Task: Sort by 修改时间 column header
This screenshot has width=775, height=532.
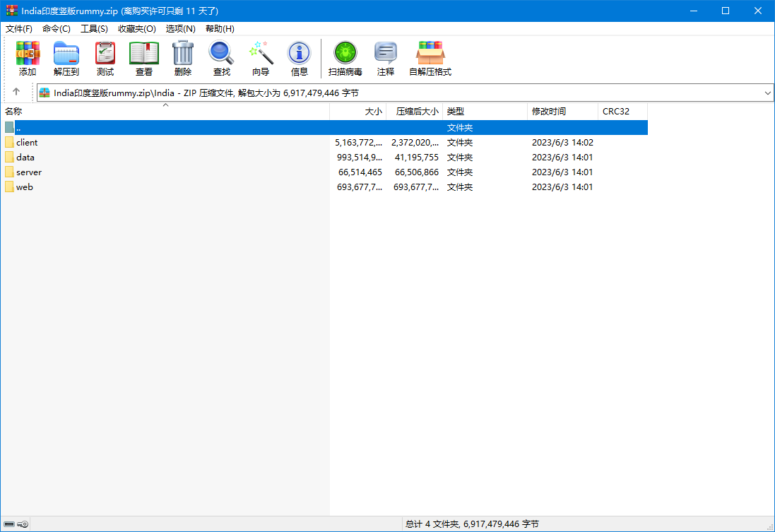Action: click(549, 112)
